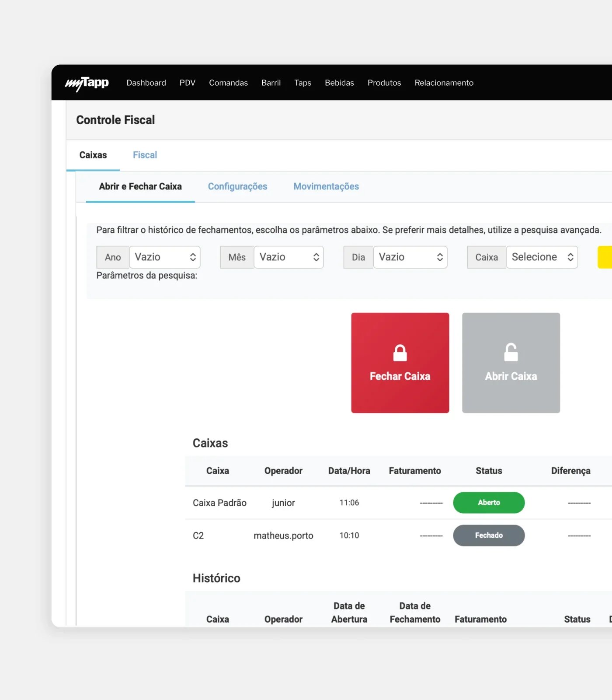Switch to the Fiscal tab
The image size is (612, 700).
[x=145, y=155]
